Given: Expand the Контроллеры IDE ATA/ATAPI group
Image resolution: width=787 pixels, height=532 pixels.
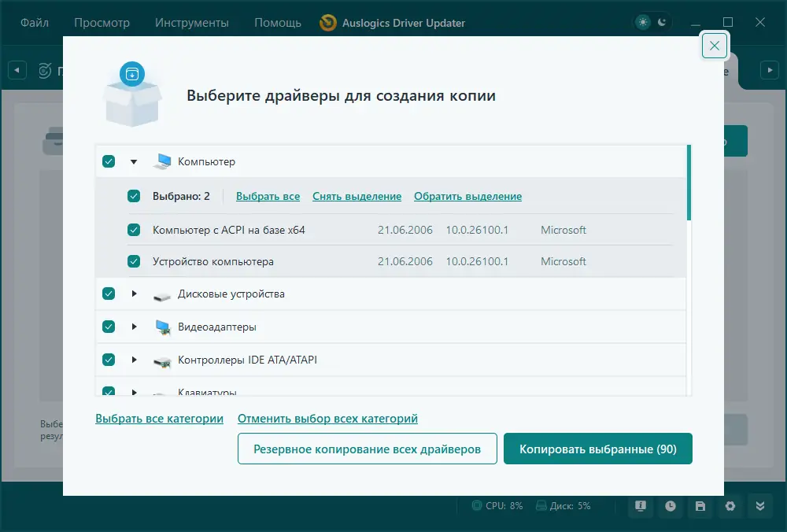Looking at the screenshot, I should tap(135, 360).
